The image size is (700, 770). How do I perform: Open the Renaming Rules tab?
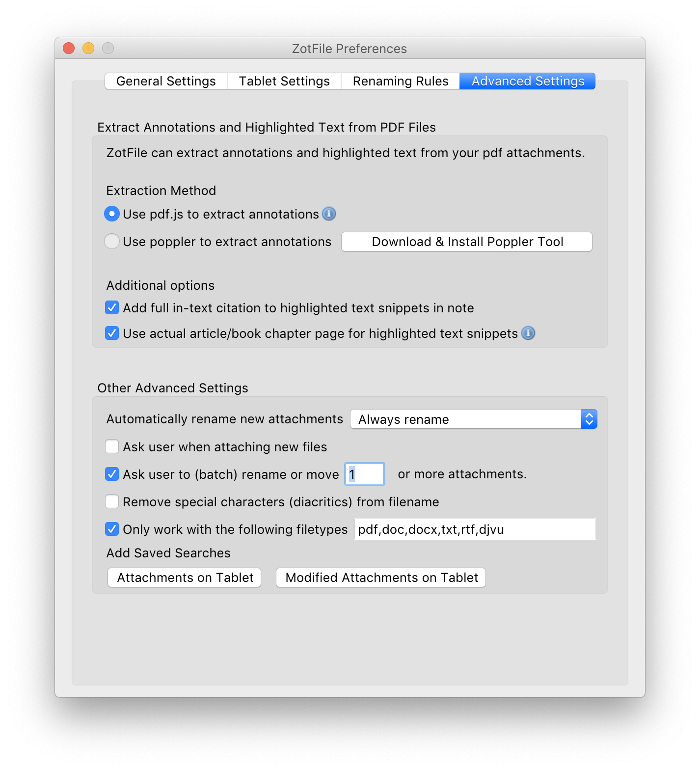[x=401, y=81]
